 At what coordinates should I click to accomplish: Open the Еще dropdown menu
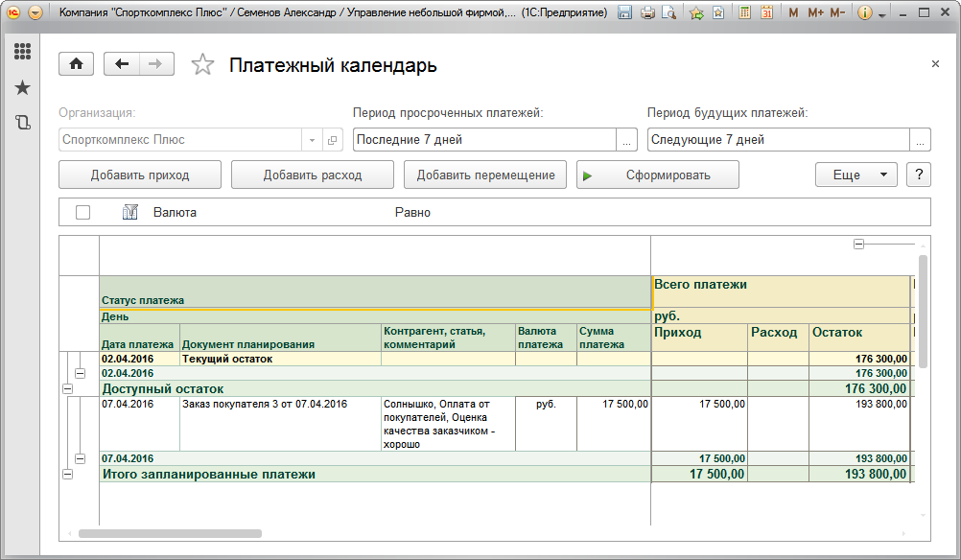tap(856, 175)
